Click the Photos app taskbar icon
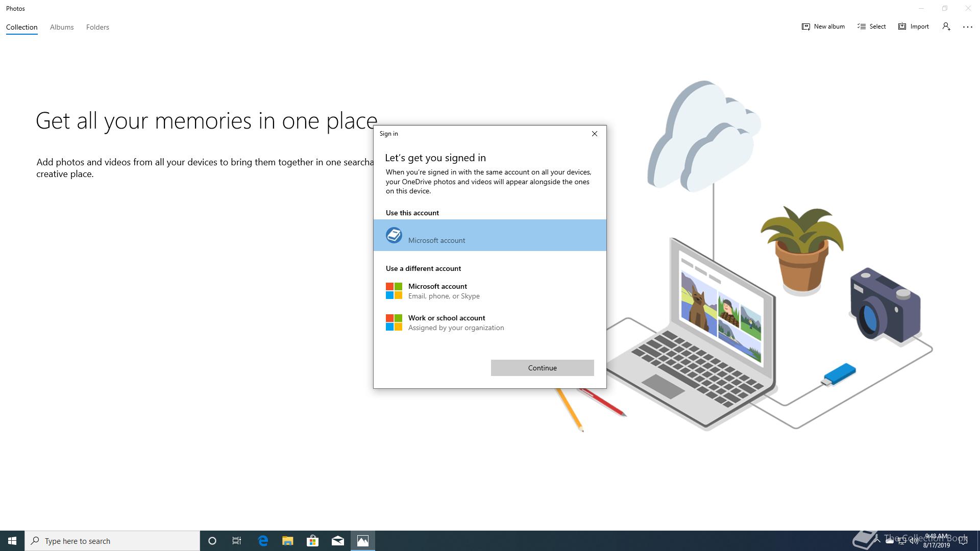 click(363, 541)
